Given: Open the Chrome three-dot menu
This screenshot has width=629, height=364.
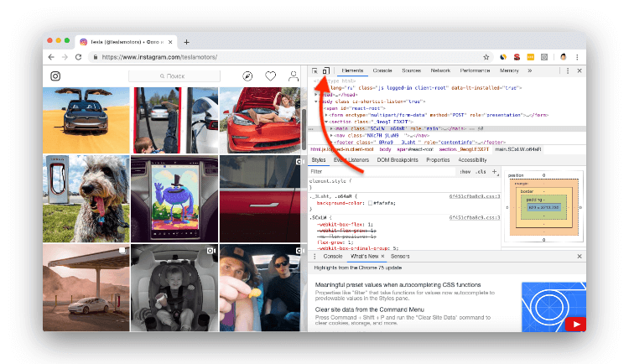Looking at the screenshot, I should click(x=577, y=57).
